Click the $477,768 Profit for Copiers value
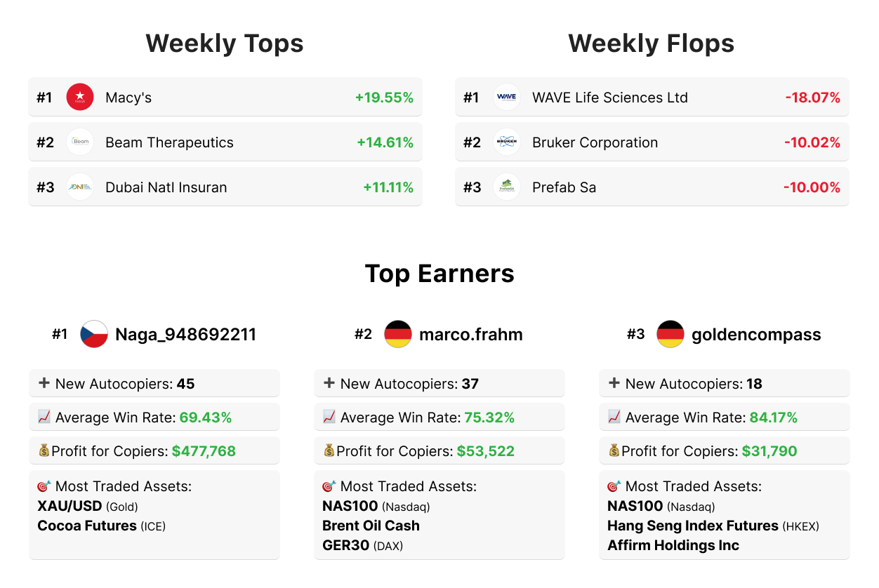The width and height of the screenshot is (879, 588). pos(204,451)
